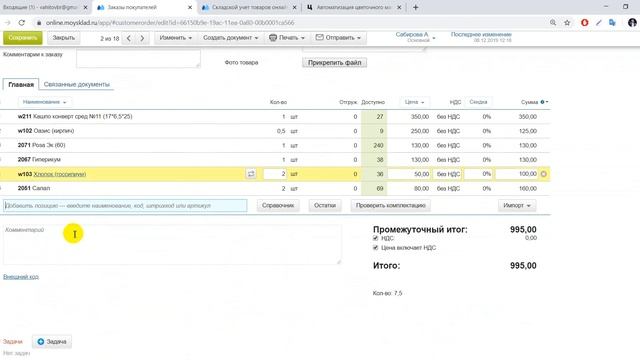Switch to Складской учет товаров browser tab
Screen dimensions: 640x360
tap(250, 7)
